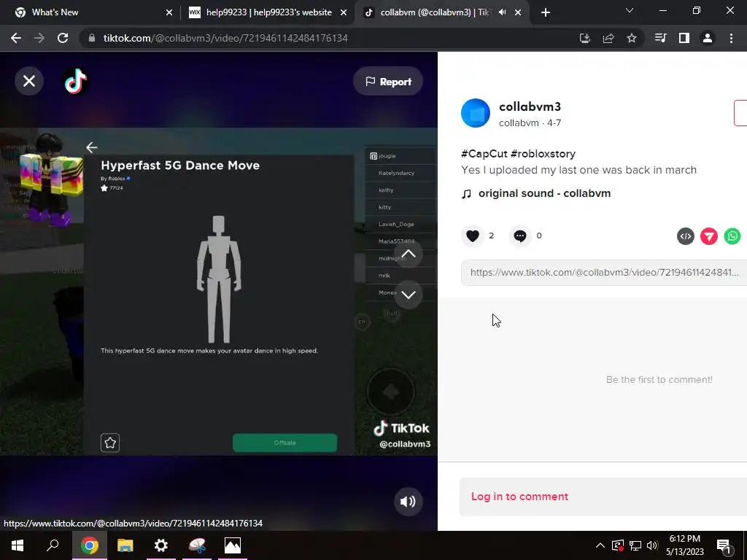Open notification center

724,545
